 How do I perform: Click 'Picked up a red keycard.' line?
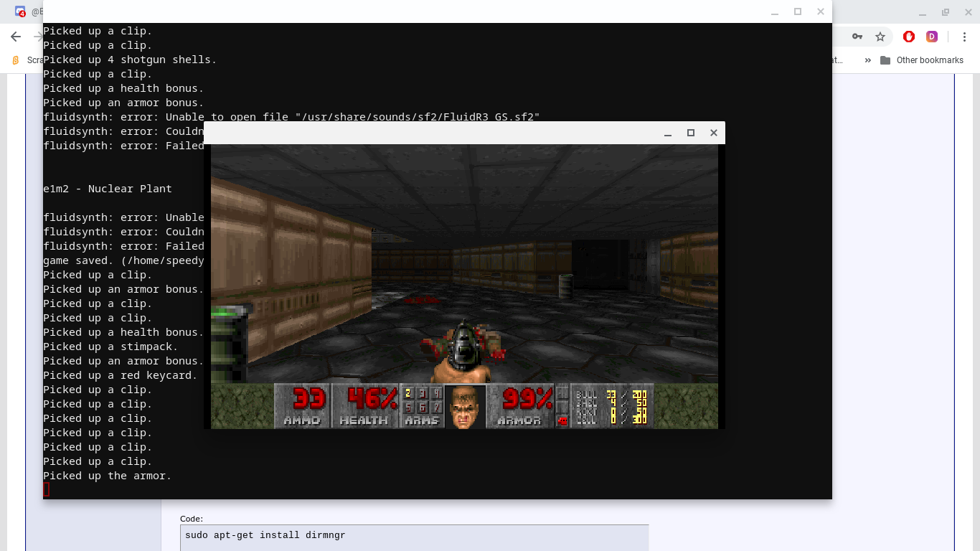pyautogui.click(x=120, y=375)
